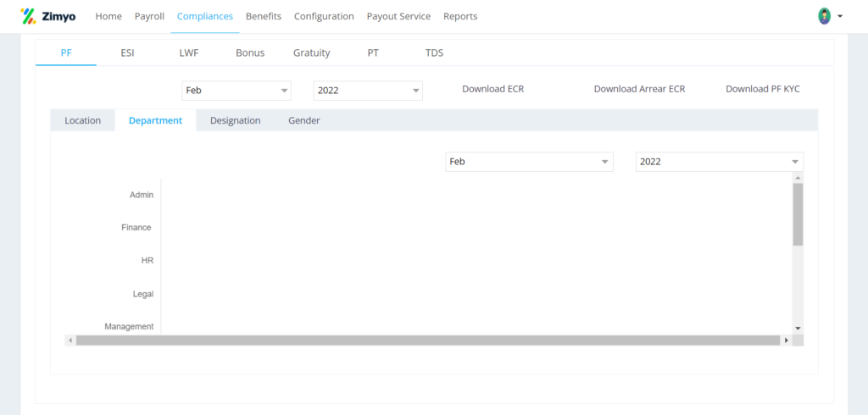Switch to the TDS tab
This screenshot has width=868, height=415.
point(435,53)
